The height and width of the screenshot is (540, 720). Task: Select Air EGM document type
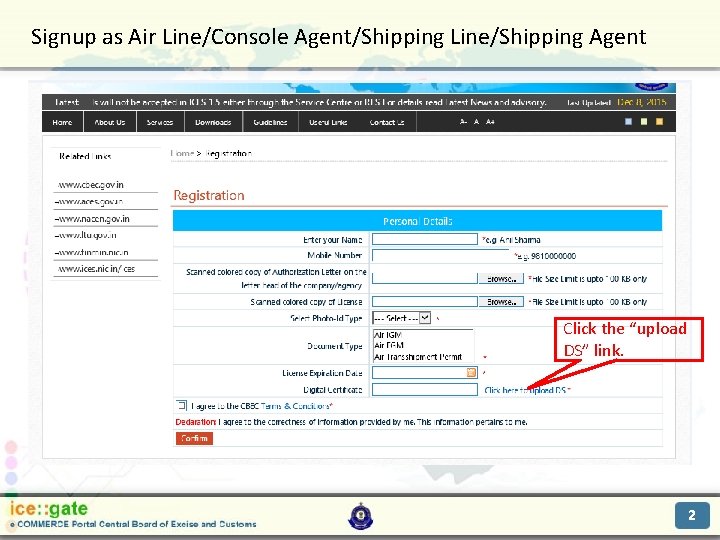pyautogui.click(x=389, y=345)
